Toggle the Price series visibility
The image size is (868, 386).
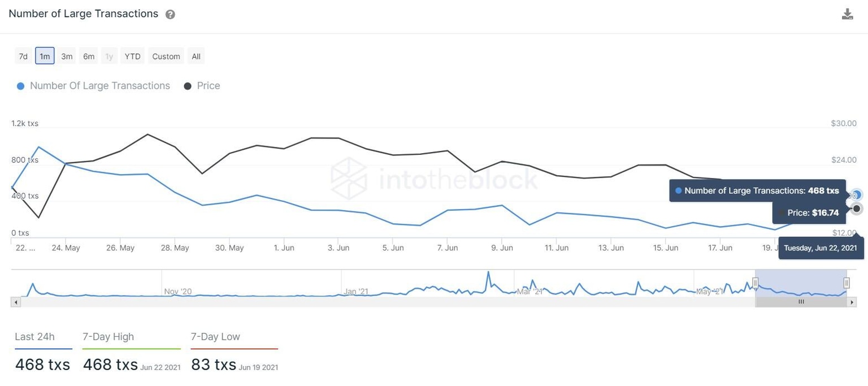(x=202, y=85)
